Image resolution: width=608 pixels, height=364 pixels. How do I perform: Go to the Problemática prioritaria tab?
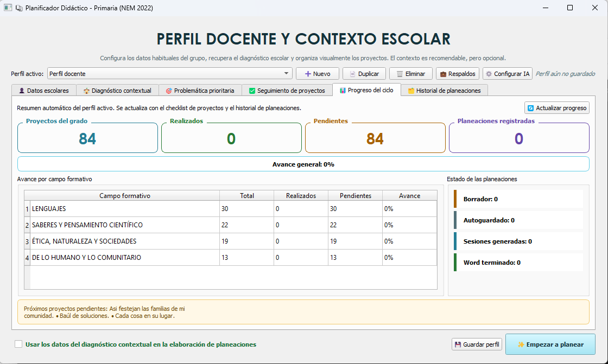pyautogui.click(x=200, y=90)
